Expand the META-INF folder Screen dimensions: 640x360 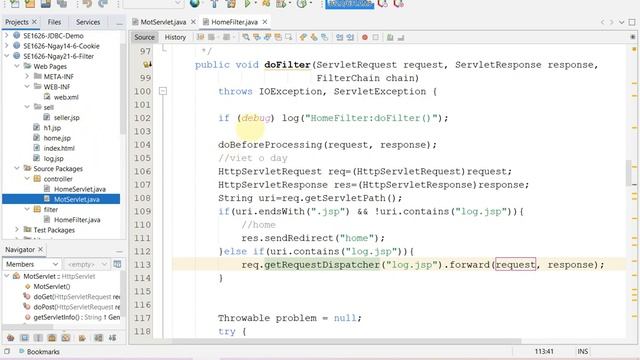tap(27, 76)
